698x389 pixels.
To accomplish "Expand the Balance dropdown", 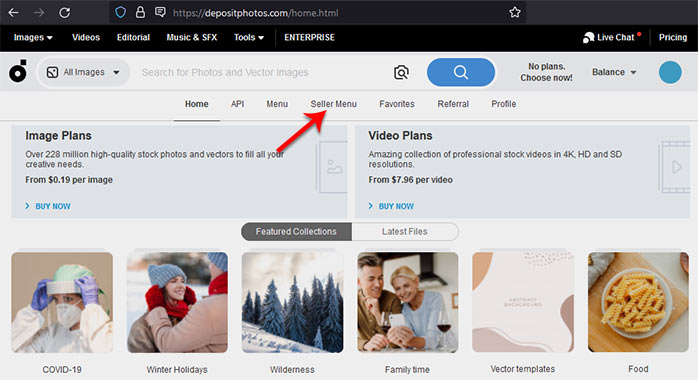I will click(x=614, y=72).
